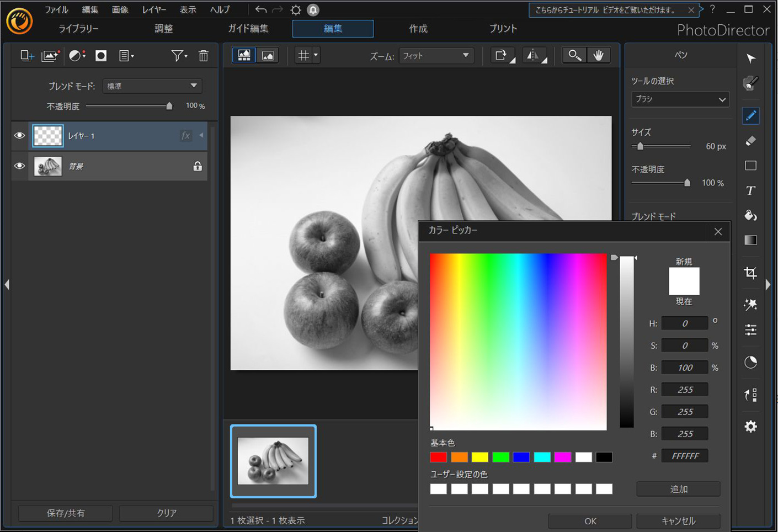This screenshot has width=778, height=532.
Task: Select the Gradient tool
Action: [751, 240]
